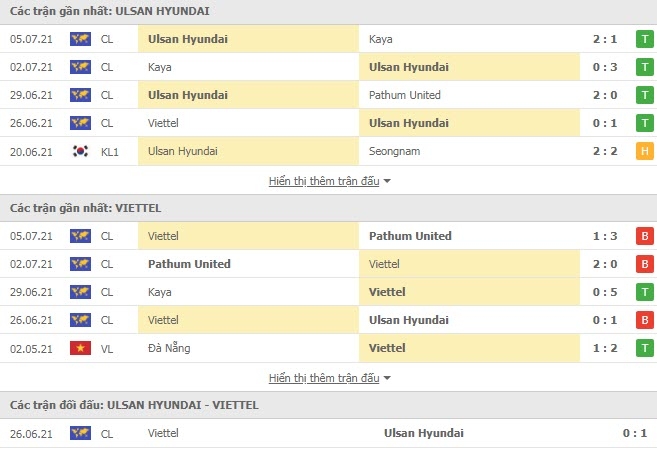Click red B badge for Viettel 1:3 Pathum United
Viewport: 657px width, 454px height.
pos(644,236)
